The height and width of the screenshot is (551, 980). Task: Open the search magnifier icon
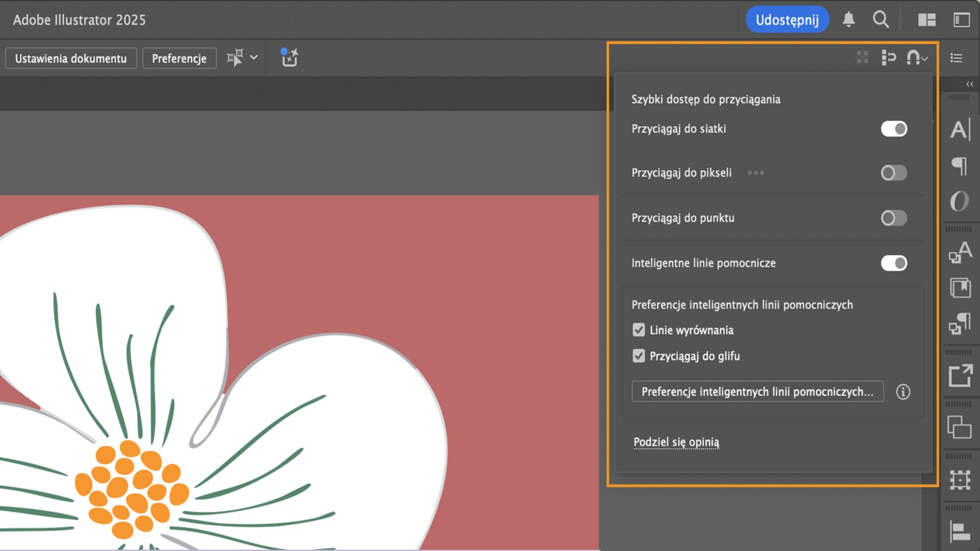point(880,19)
